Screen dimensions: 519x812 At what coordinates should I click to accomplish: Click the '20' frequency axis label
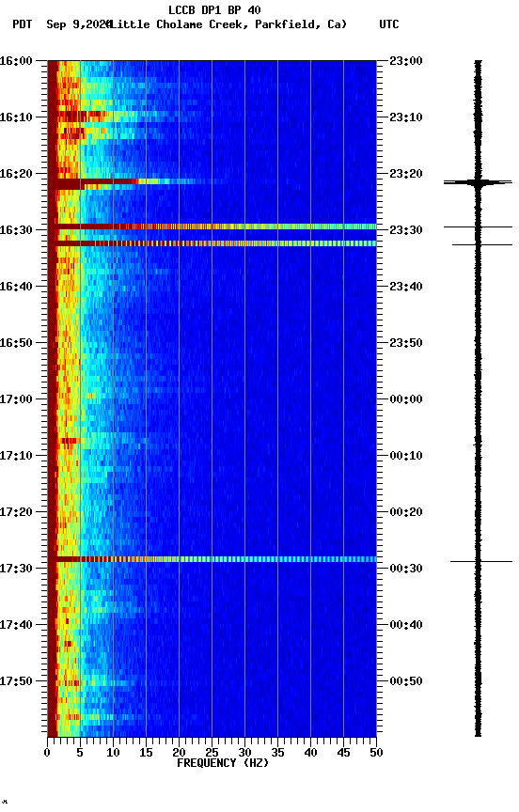(179, 753)
